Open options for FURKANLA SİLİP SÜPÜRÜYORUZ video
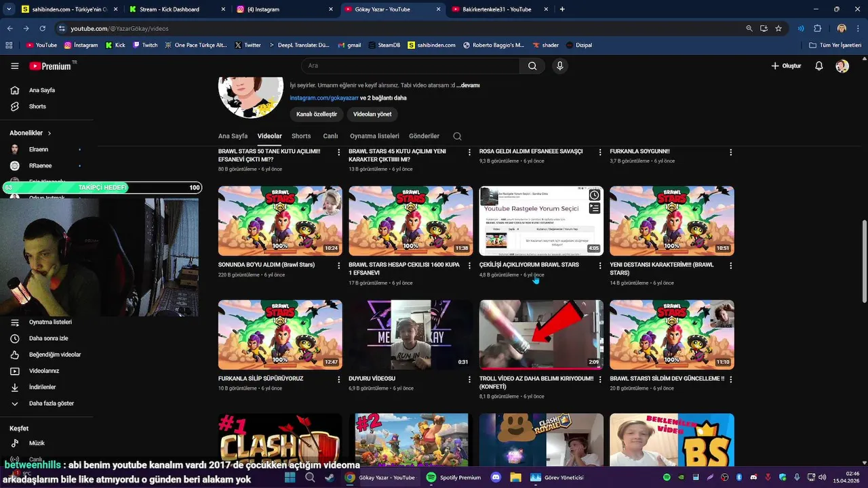 coord(339,380)
